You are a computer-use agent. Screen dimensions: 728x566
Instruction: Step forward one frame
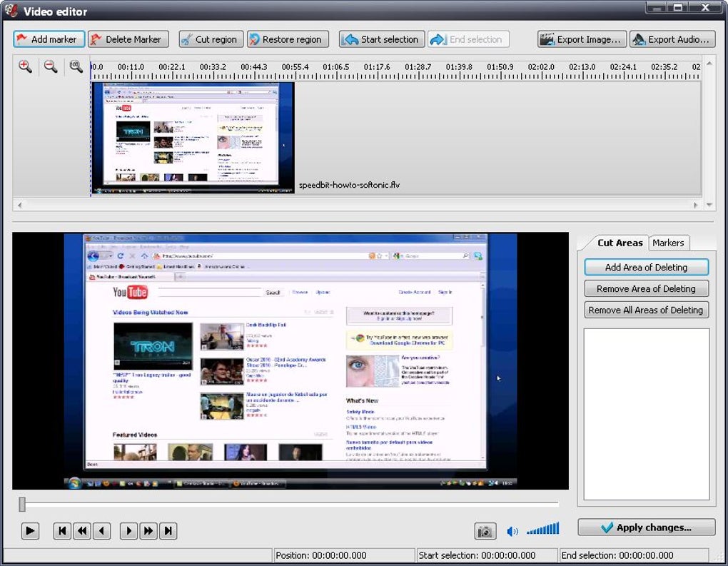tap(128, 531)
